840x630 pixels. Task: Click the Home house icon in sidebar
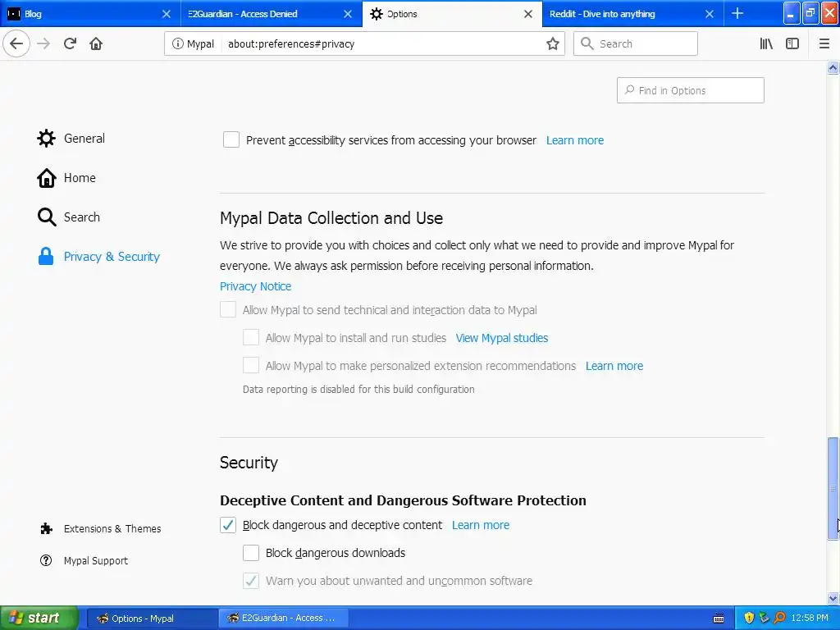tap(46, 178)
